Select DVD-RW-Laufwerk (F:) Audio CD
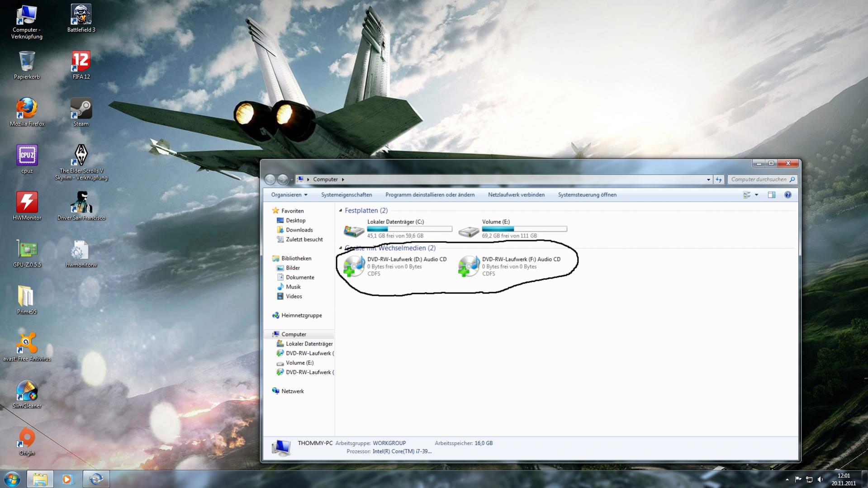 [510, 266]
